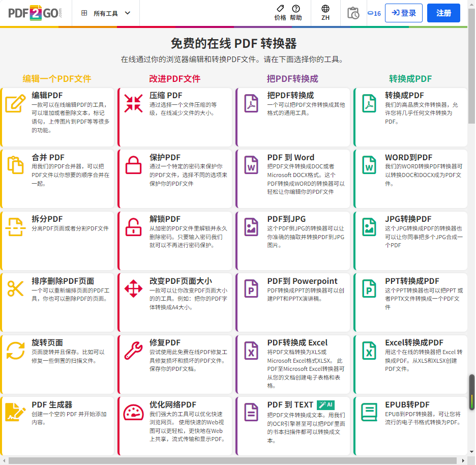This screenshot has width=476, height=465.
Task: Click the 优化网络PDF speedometer icon
Action: click(x=133, y=412)
